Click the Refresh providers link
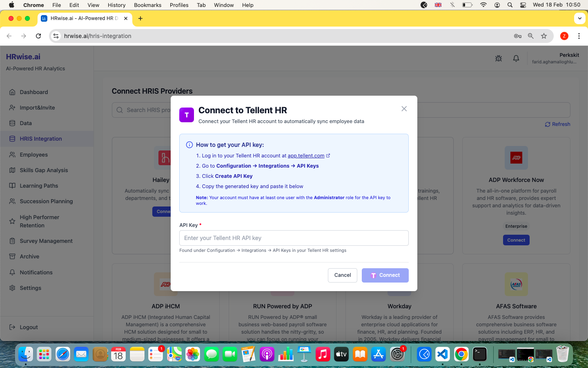 [x=557, y=124]
